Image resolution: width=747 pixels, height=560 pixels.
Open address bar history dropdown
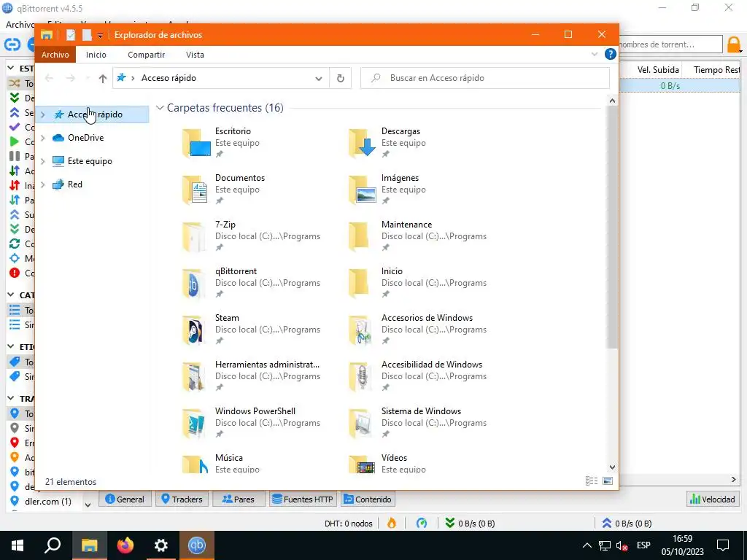[x=318, y=78]
